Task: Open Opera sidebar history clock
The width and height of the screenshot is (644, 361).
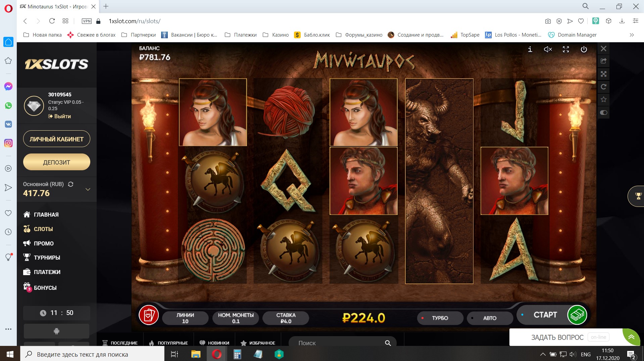Action: [x=8, y=232]
